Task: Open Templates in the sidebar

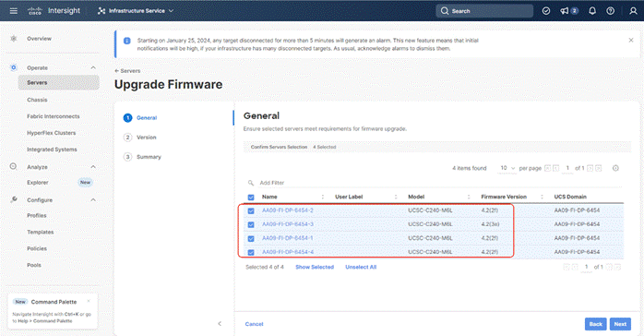Action: point(41,232)
